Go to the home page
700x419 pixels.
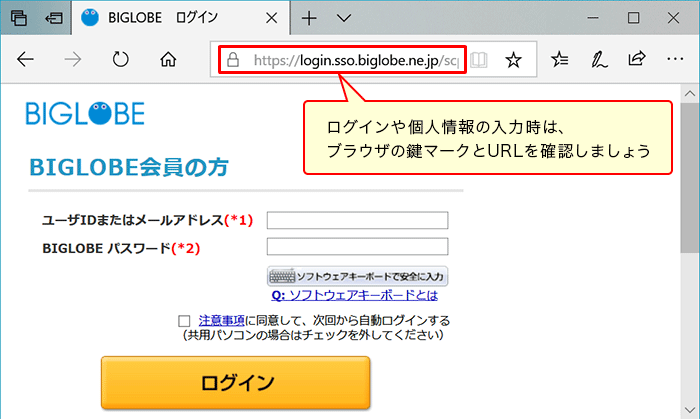pyautogui.click(x=168, y=59)
